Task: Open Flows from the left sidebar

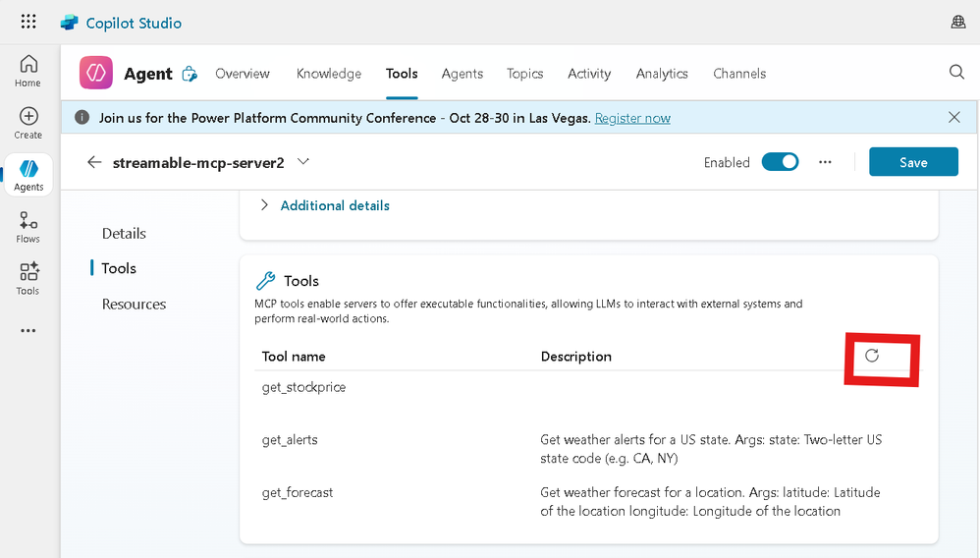Action: pos(28,227)
